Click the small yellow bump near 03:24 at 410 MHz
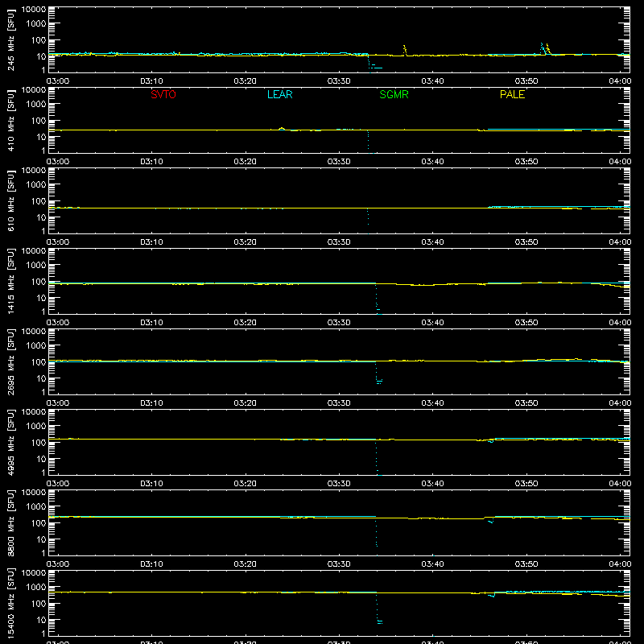Screen dimensions: 644x644 click(282, 129)
